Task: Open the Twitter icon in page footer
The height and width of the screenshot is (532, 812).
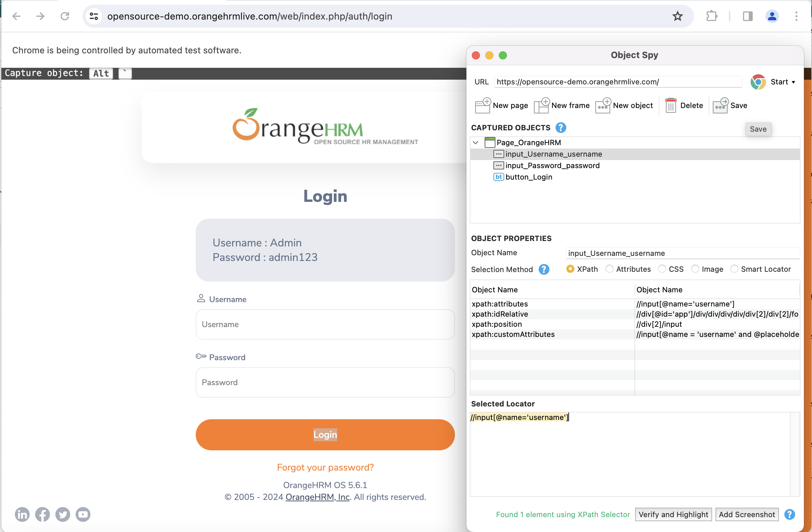Action: [x=63, y=514]
